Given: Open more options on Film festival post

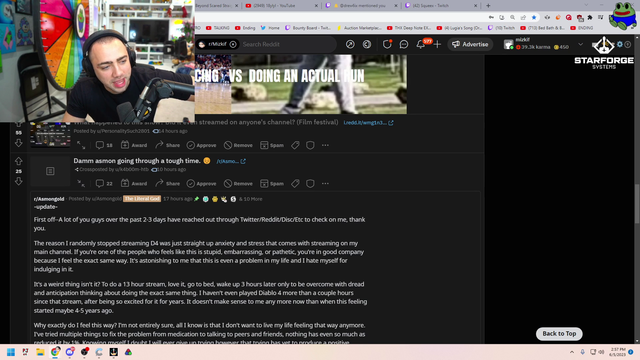Looking at the screenshot, I should [325, 145].
